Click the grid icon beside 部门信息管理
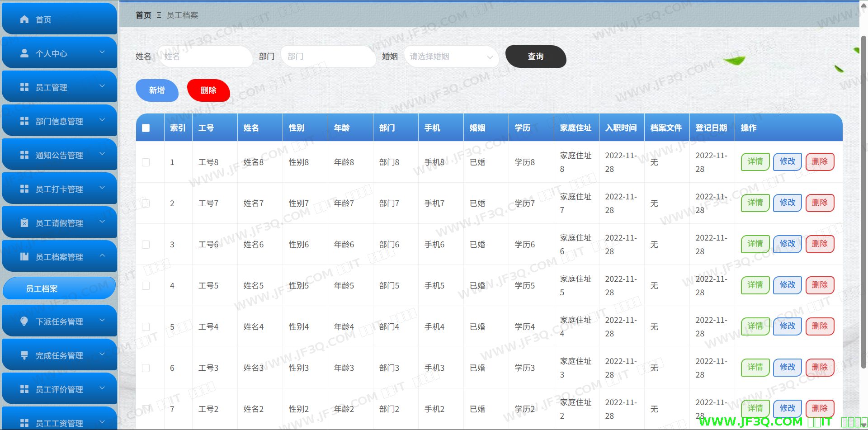Viewport: 868px width, 430px height. (x=24, y=121)
